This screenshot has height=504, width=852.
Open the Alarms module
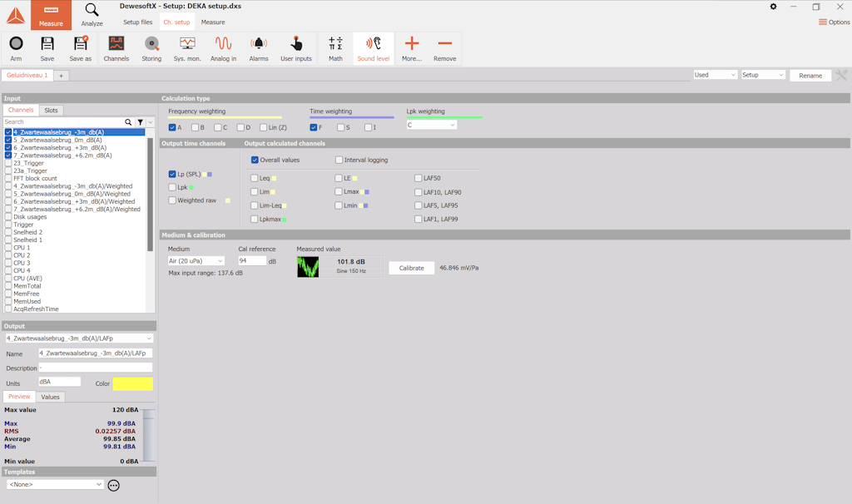[x=259, y=43]
